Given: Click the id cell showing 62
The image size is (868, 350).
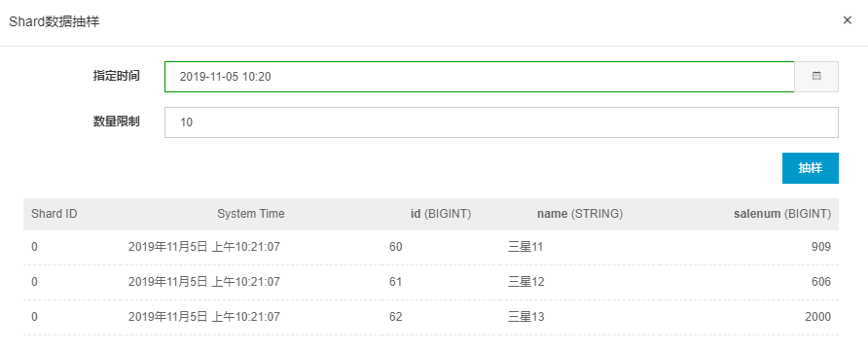Looking at the screenshot, I should pyautogui.click(x=396, y=317).
